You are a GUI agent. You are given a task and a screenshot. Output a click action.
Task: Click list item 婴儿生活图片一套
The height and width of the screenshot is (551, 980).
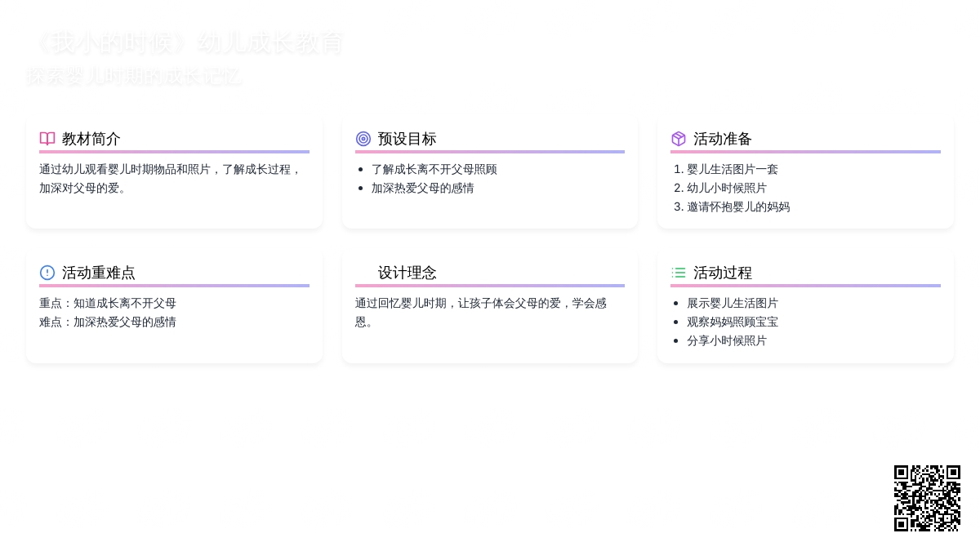[733, 169]
